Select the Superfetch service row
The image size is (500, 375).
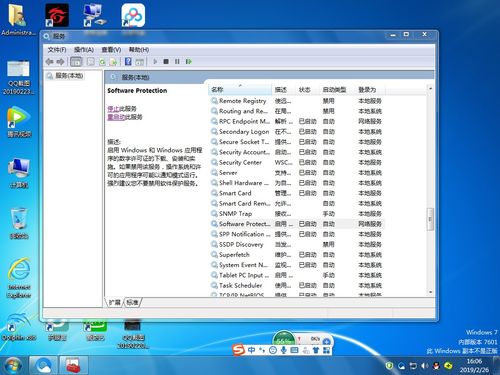click(297, 255)
